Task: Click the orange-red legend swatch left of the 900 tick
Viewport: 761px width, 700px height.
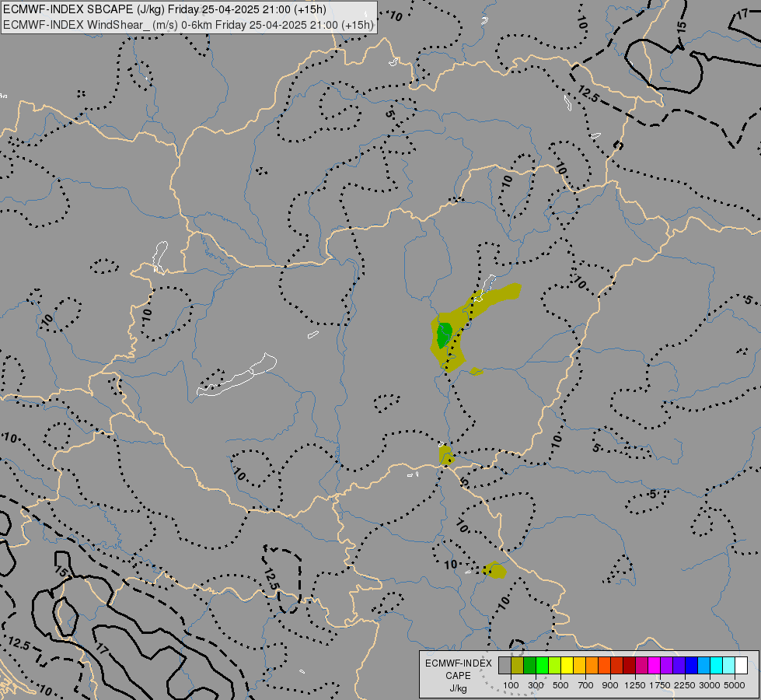Action: pyautogui.click(x=604, y=665)
